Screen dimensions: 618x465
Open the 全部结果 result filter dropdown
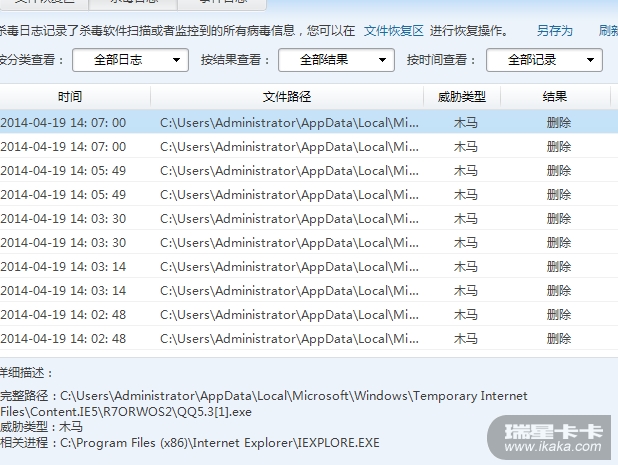tap(336, 60)
